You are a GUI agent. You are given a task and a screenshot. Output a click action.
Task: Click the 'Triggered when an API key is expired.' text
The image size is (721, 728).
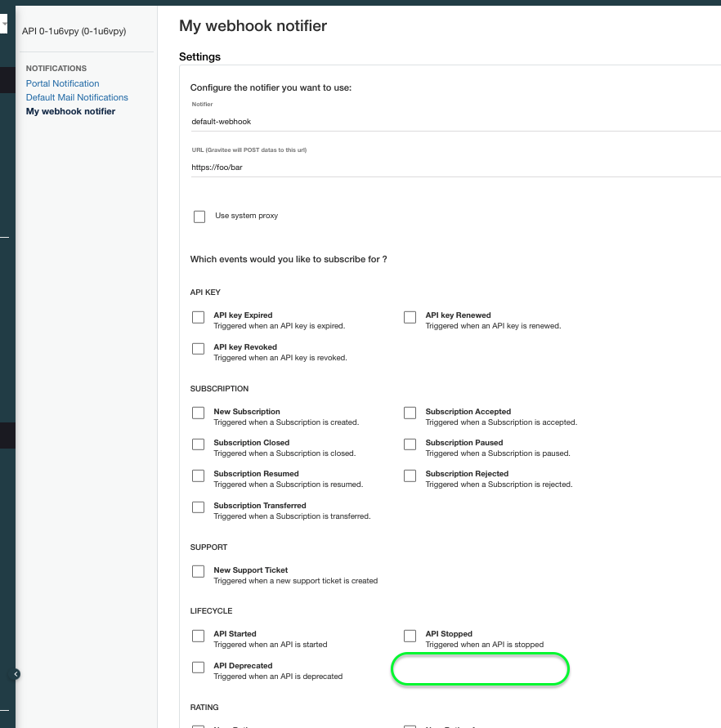pos(280,326)
